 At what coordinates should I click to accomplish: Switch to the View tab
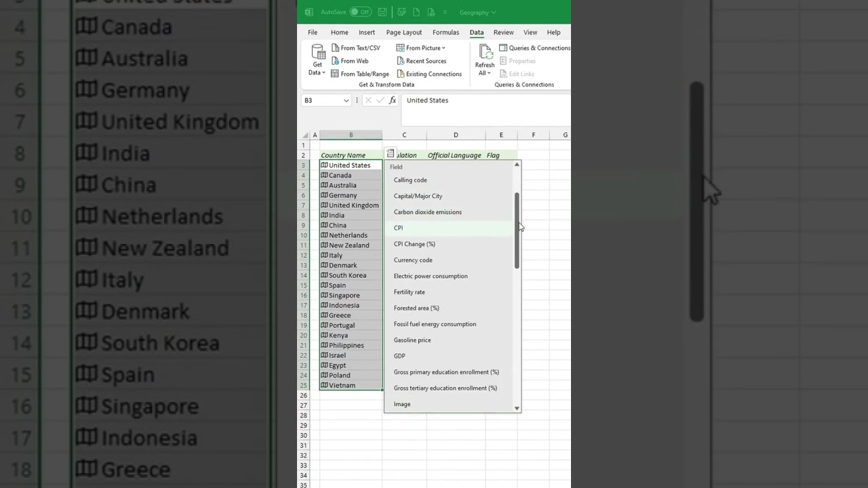530,33
